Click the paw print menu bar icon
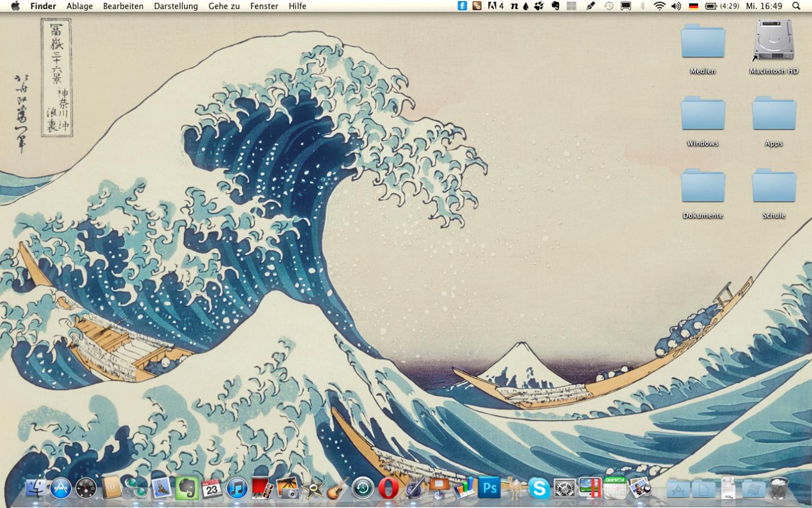 click(x=539, y=6)
